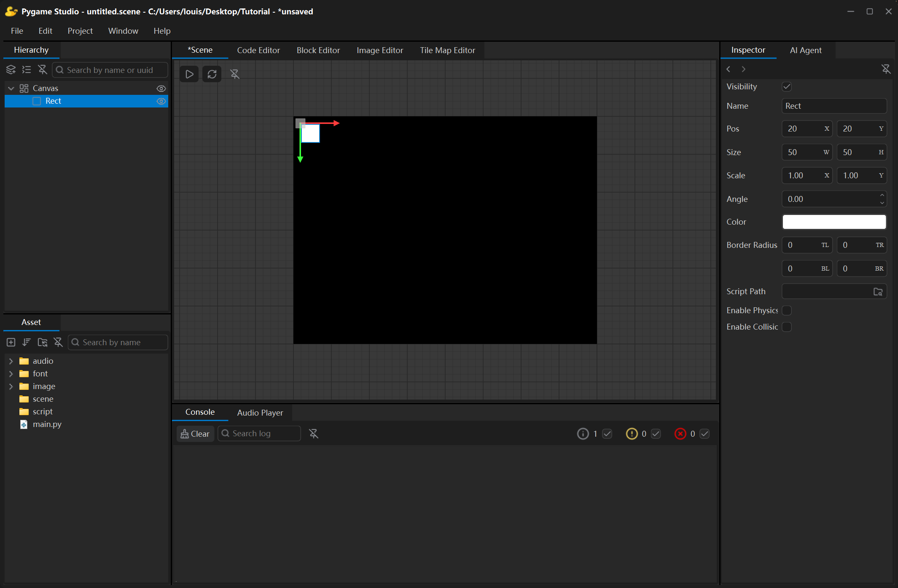Expand the audio folder

(11, 361)
